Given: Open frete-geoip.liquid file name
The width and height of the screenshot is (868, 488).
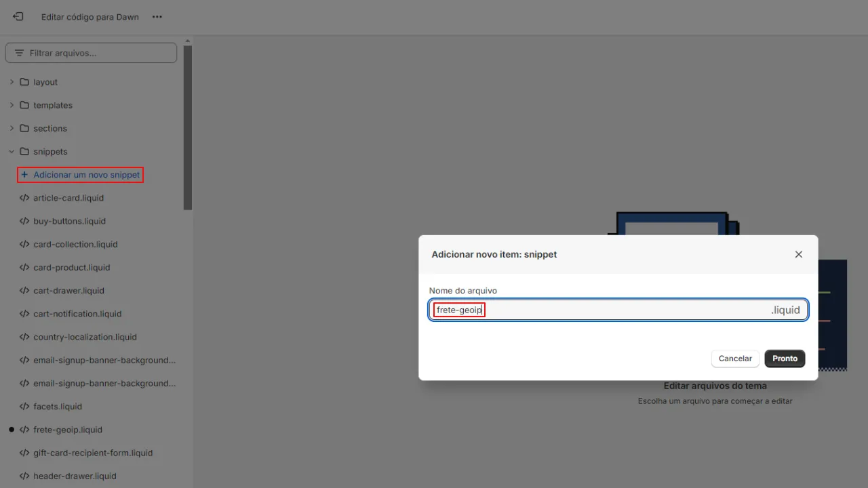Looking at the screenshot, I should [x=68, y=430].
